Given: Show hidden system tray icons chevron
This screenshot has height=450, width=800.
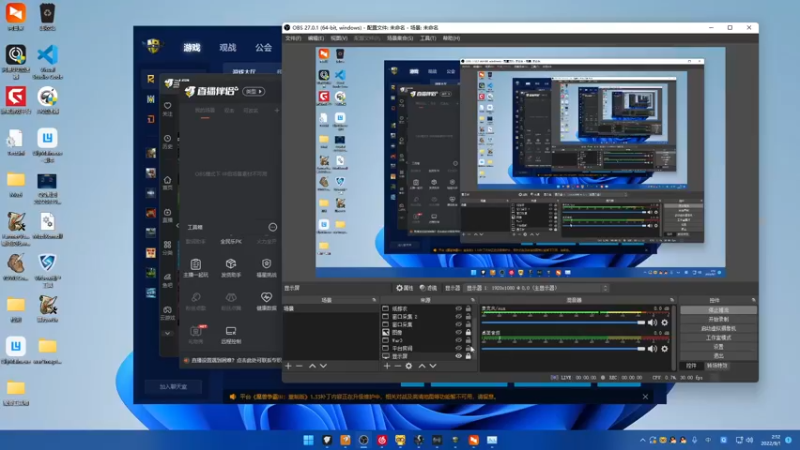Looking at the screenshot, I should click(642, 440).
